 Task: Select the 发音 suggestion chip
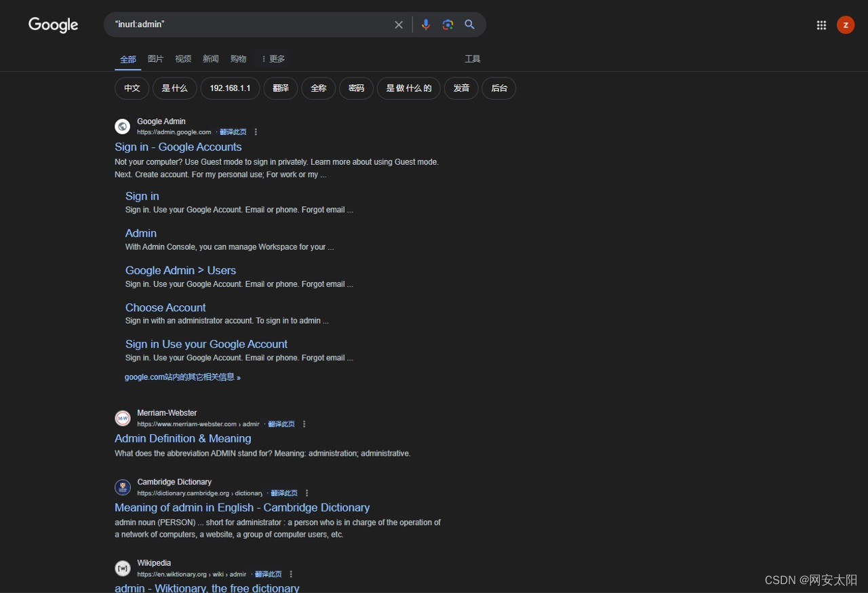[x=461, y=88]
